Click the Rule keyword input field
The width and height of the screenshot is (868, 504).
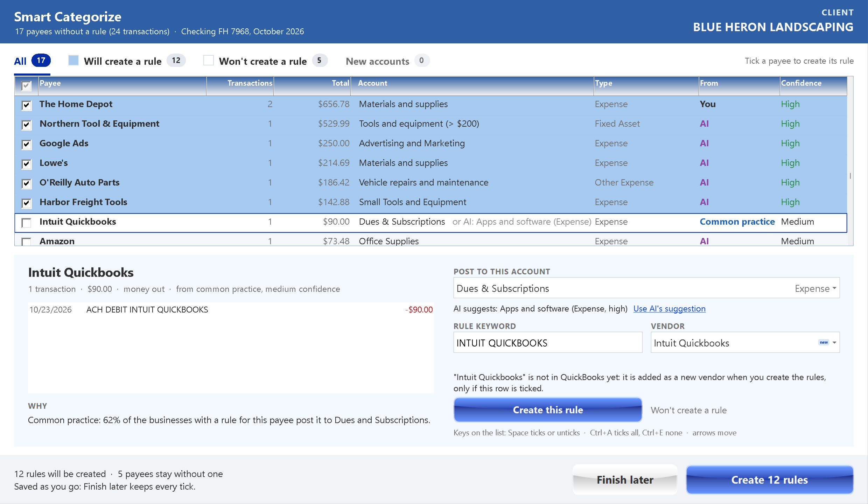click(x=548, y=343)
